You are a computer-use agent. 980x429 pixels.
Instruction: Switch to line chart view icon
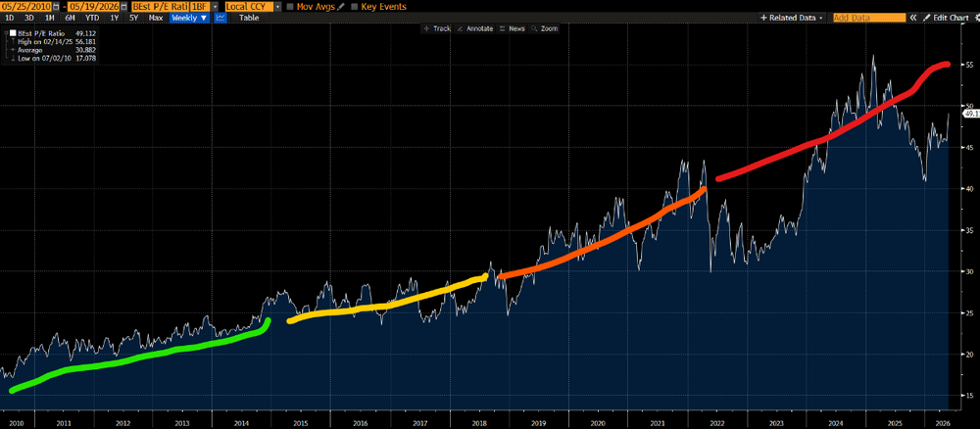click(220, 18)
